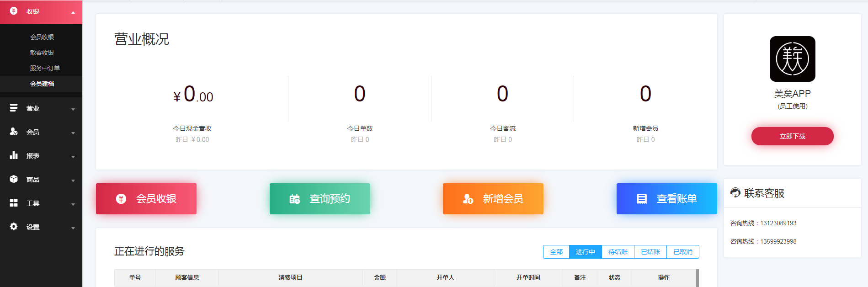Select the 进行中 filter tab
Viewport: 868px width, 287px height.
tap(586, 252)
